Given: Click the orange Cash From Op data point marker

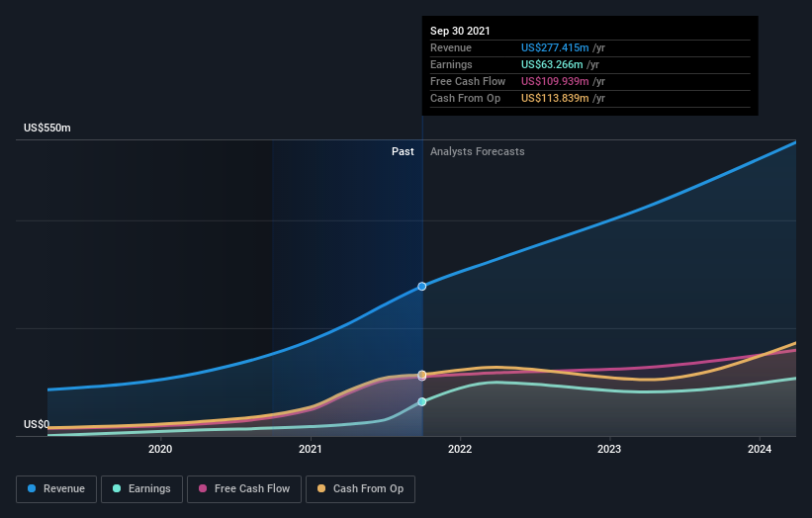Looking at the screenshot, I should pos(422,374).
